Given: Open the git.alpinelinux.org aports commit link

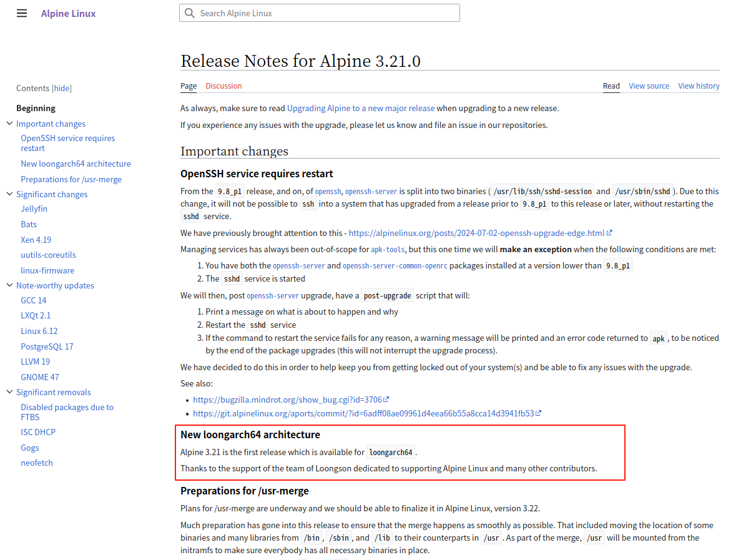Looking at the screenshot, I should coord(363,413).
